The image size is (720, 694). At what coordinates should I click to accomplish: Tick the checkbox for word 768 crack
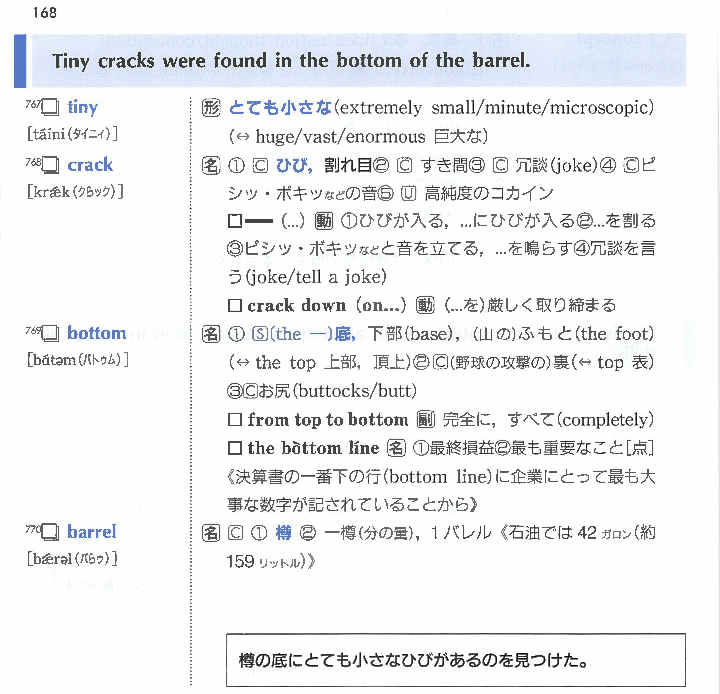[x=50, y=166]
